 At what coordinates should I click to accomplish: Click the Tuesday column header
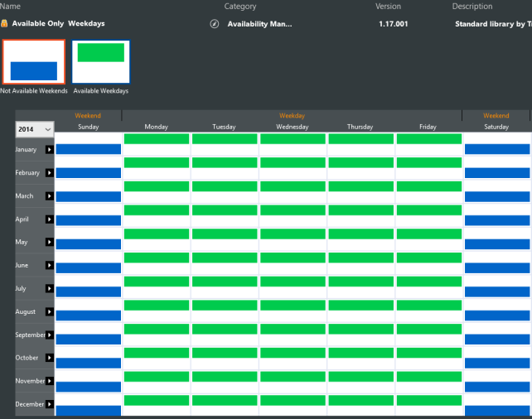coord(224,127)
